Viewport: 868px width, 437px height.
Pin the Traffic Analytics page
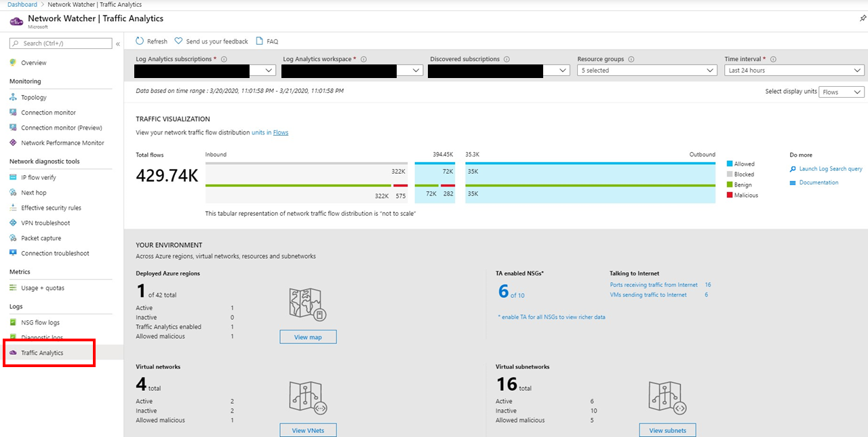click(862, 18)
